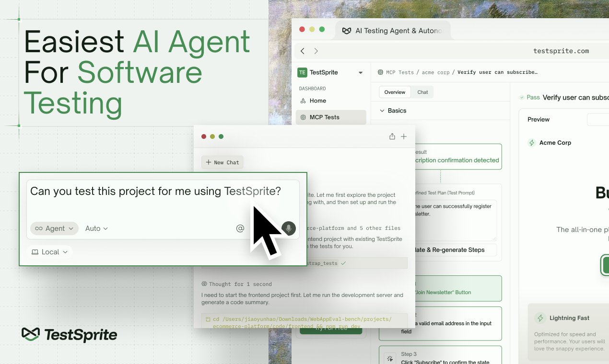
Task: Click the microphone voice input button
Action: 289,228
